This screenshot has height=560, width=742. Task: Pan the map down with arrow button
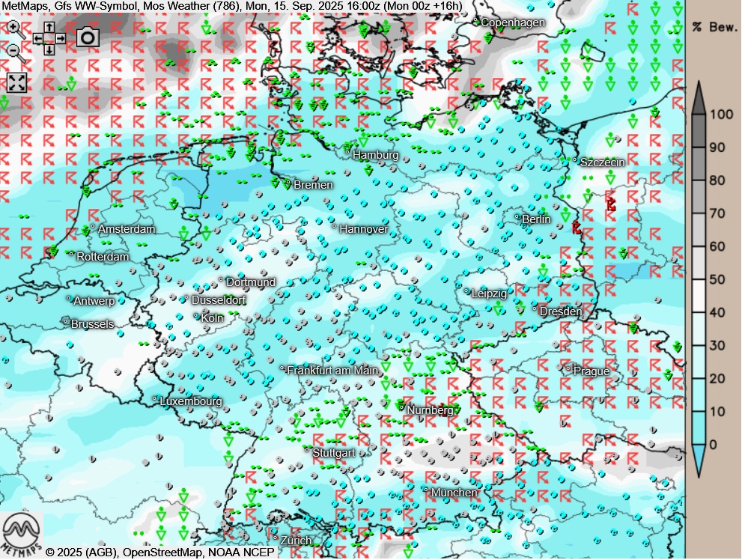(x=49, y=49)
